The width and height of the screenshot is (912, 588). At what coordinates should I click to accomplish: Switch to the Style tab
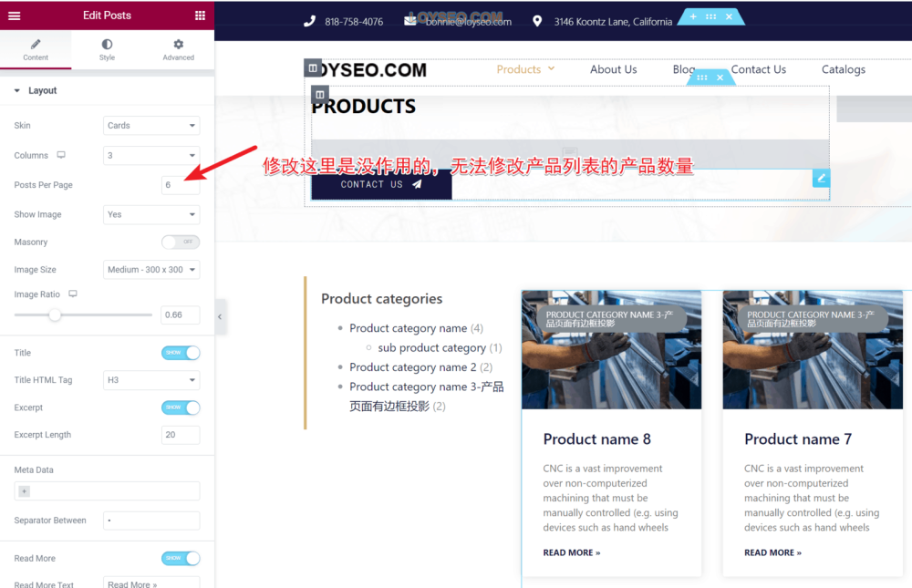(107, 50)
